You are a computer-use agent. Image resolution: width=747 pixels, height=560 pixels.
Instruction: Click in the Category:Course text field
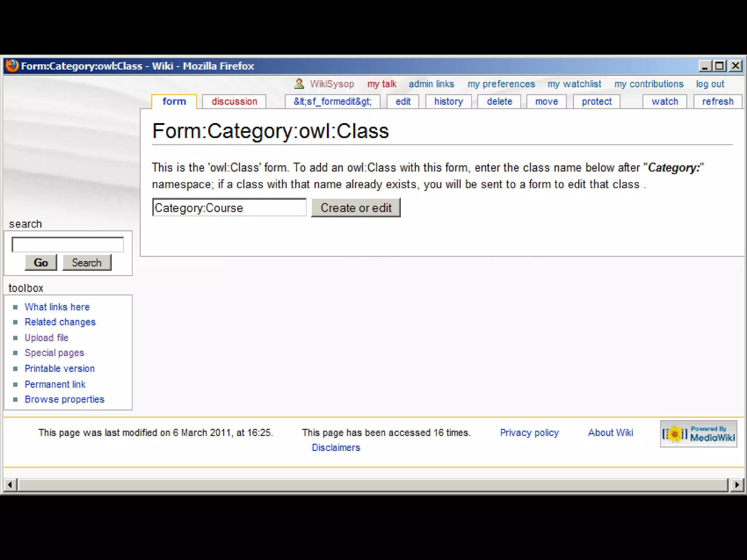tap(229, 208)
